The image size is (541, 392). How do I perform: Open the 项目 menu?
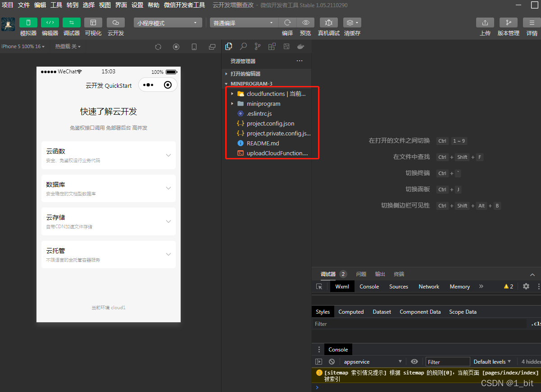point(8,5)
